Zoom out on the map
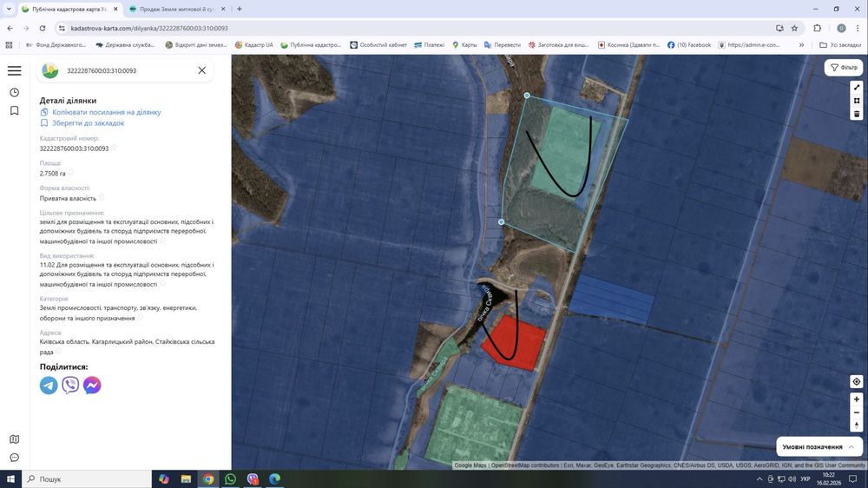 [x=857, y=412]
